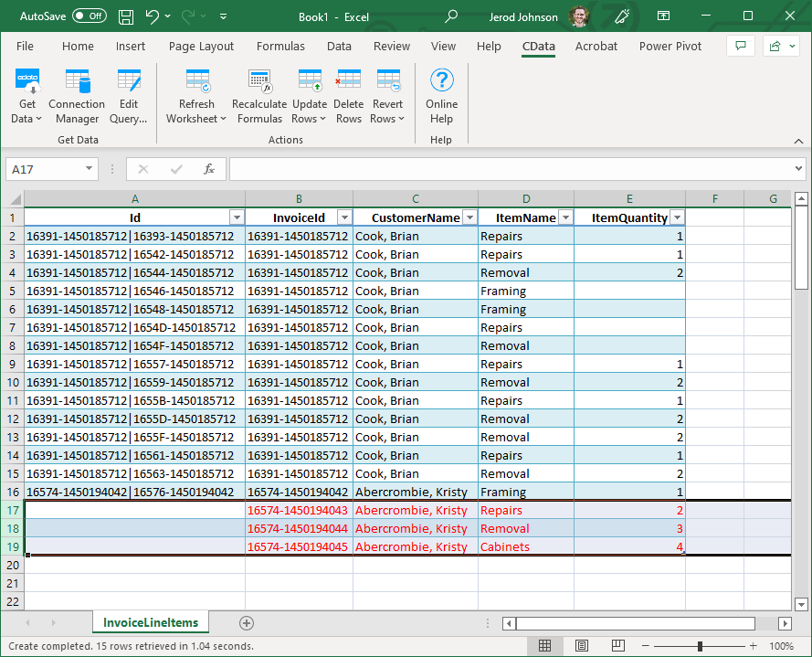This screenshot has height=657, width=812.
Task: Collapse the ribbon with the chevron
Action: click(798, 141)
